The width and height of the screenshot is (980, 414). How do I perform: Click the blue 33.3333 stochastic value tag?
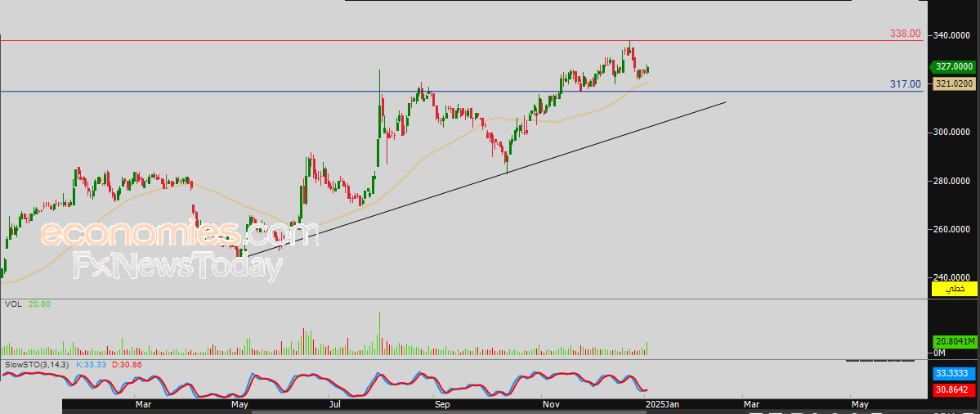click(x=953, y=373)
